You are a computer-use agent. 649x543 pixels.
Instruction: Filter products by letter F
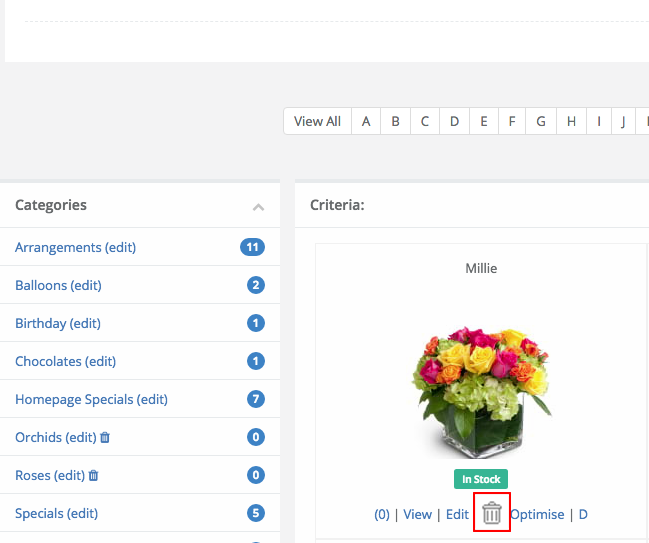click(x=512, y=121)
